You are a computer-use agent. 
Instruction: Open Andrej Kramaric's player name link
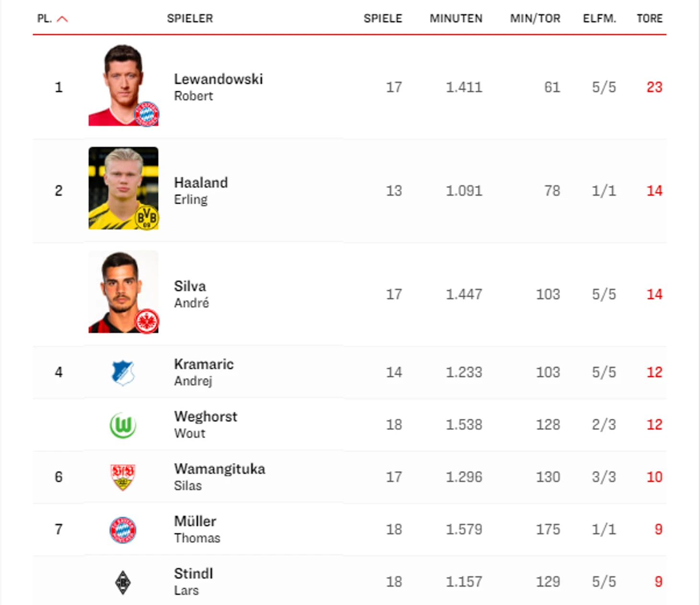203,364
